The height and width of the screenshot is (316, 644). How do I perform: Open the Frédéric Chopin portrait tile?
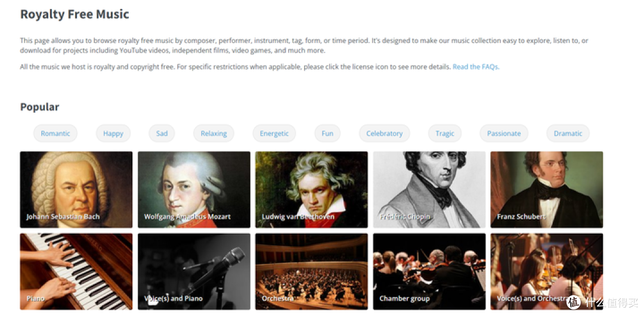[x=429, y=190]
